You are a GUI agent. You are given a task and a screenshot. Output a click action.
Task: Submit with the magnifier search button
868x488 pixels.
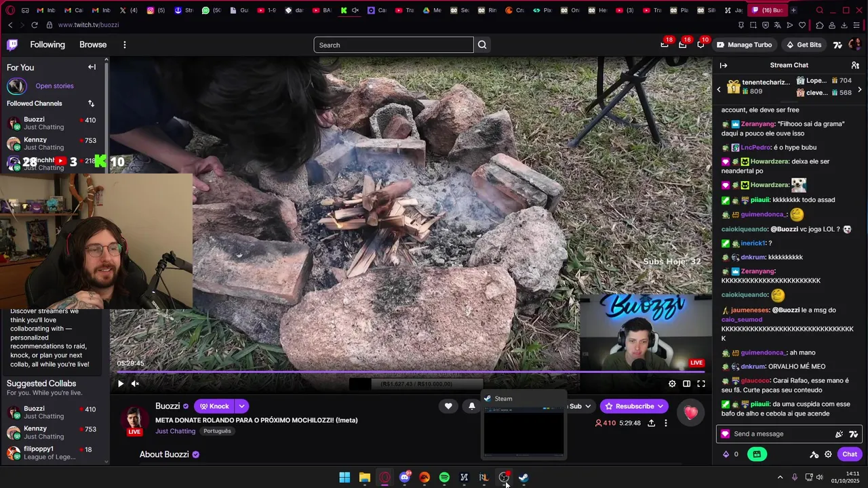point(482,45)
